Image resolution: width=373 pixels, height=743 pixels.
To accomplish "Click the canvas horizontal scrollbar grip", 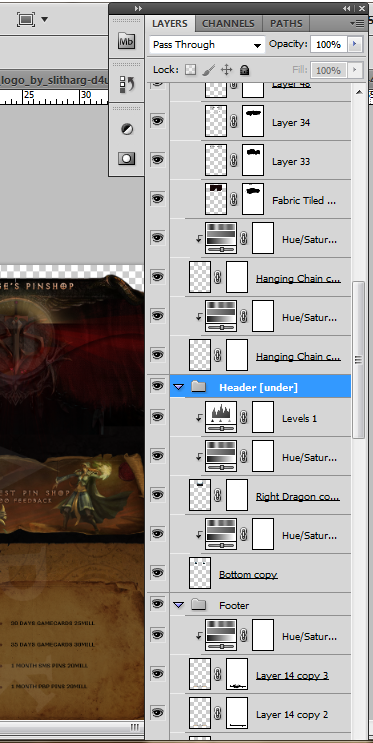I will 135,727.
